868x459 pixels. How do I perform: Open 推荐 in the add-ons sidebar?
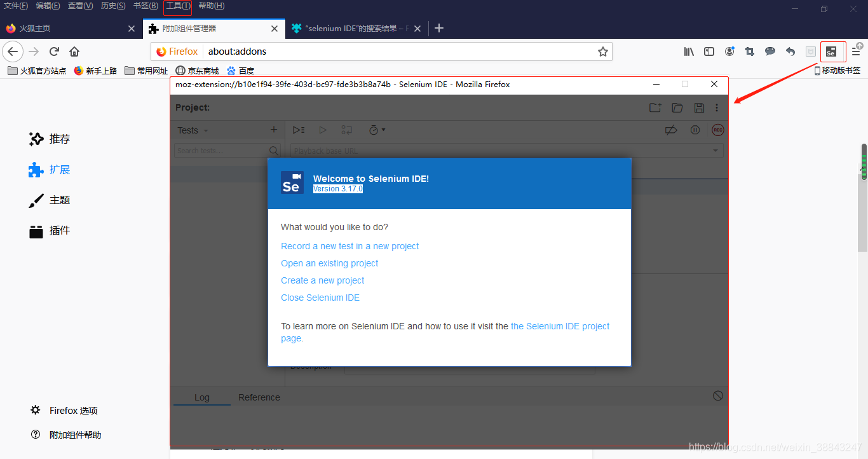coord(50,139)
